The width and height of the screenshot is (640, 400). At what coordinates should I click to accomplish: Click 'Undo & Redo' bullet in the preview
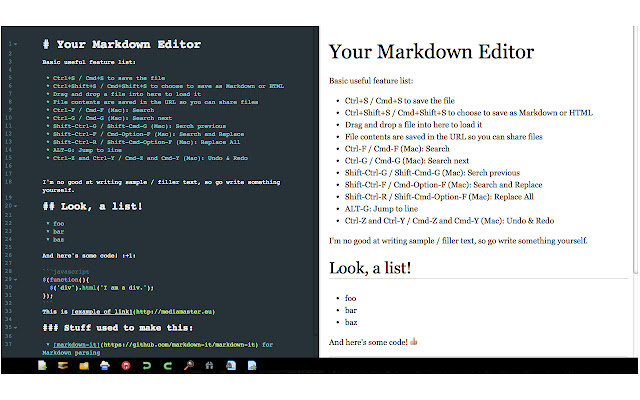[449, 221]
